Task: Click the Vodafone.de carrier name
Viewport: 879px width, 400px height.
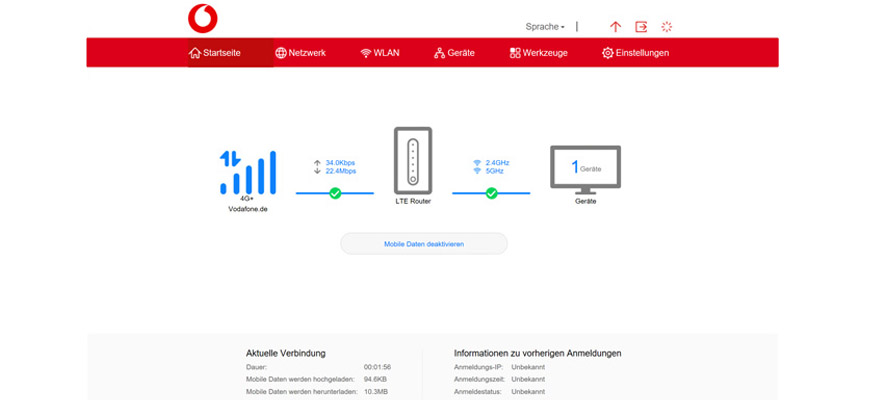Action: (x=247, y=211)
